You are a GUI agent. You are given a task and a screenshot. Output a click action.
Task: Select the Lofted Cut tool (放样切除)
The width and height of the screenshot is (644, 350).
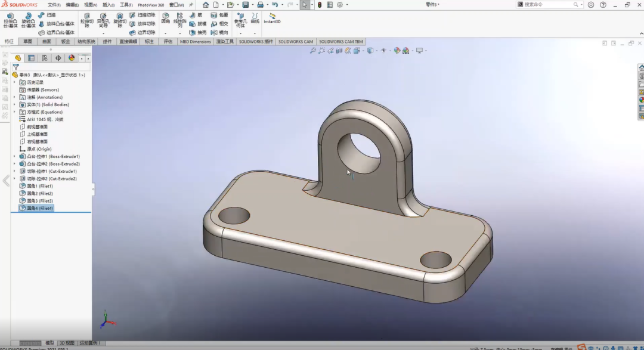pos(142,24)
